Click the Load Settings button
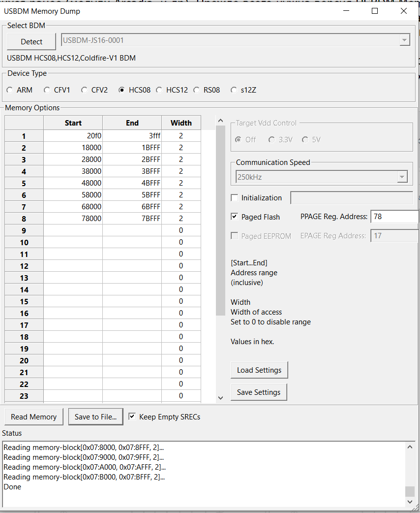Viewport: 420px width, 513px height. [x=259, y=370]
